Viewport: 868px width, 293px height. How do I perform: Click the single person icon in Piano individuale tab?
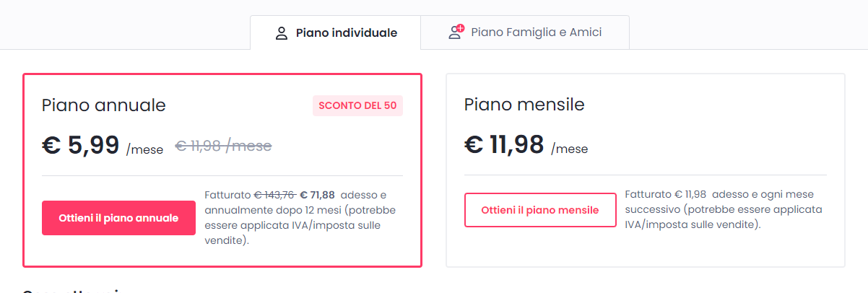(x=282, y=33)
